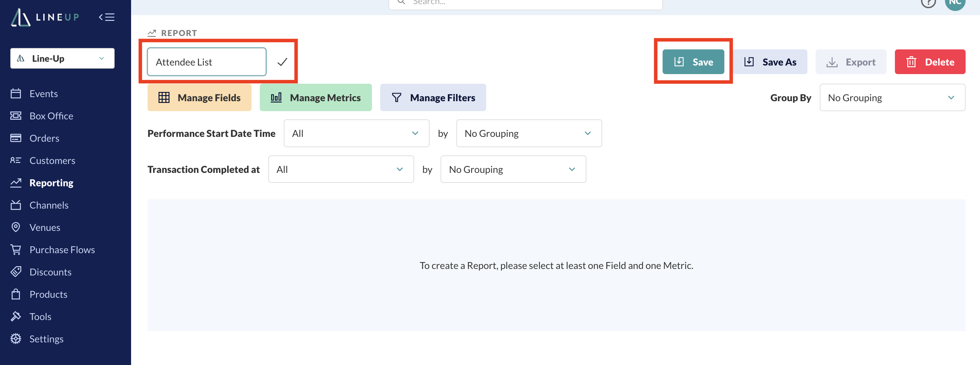Viewport: 980px width, 365px height.
Task: Click the funnel icon on Manage Filters
Action: tap(396, 98)
